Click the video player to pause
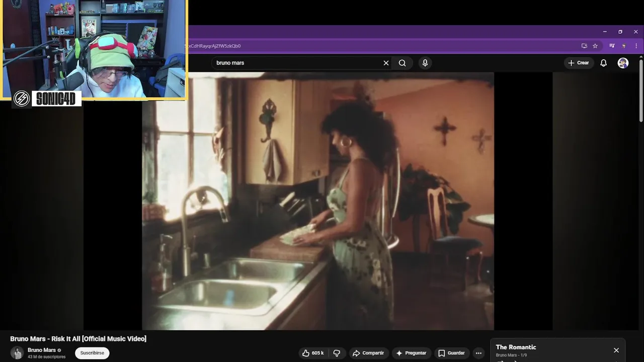Viewport: 644px width, 362px height. coord(318,201)
